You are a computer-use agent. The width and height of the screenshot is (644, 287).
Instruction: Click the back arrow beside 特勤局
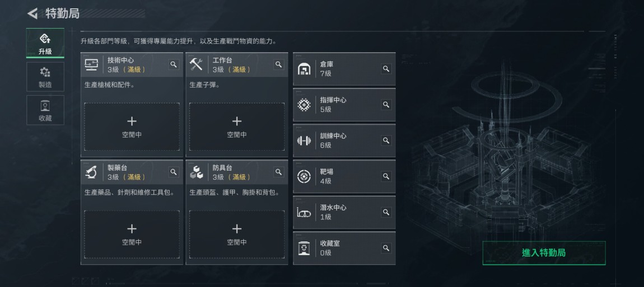[32, 13]
